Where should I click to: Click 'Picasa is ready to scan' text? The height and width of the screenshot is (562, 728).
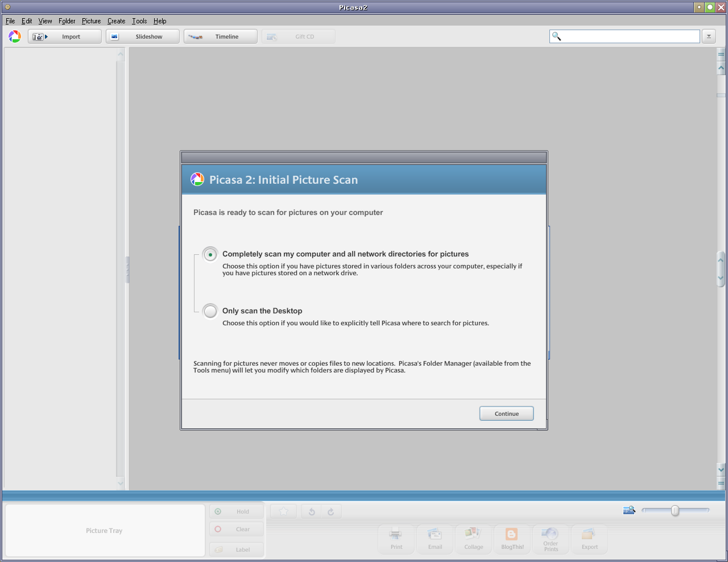coord(288,213)
